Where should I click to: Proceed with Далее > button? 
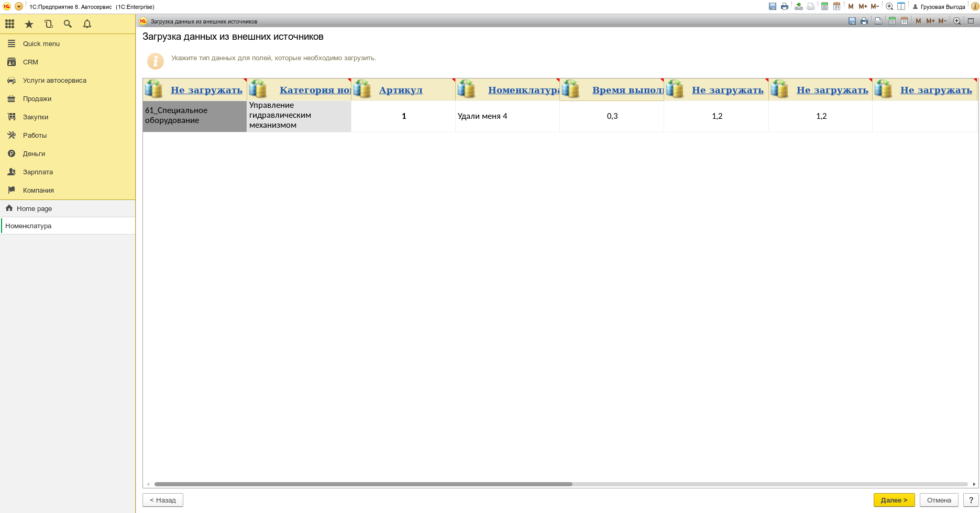coord(894,500)
